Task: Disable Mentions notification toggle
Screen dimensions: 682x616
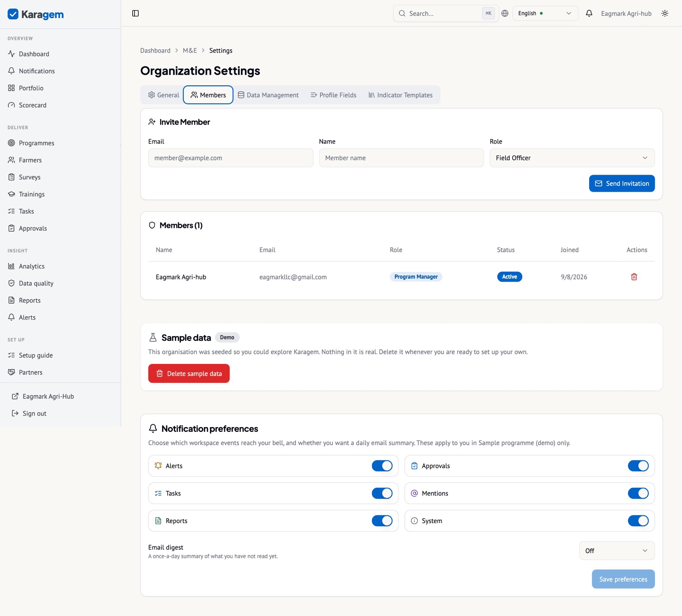Action: 638,493
